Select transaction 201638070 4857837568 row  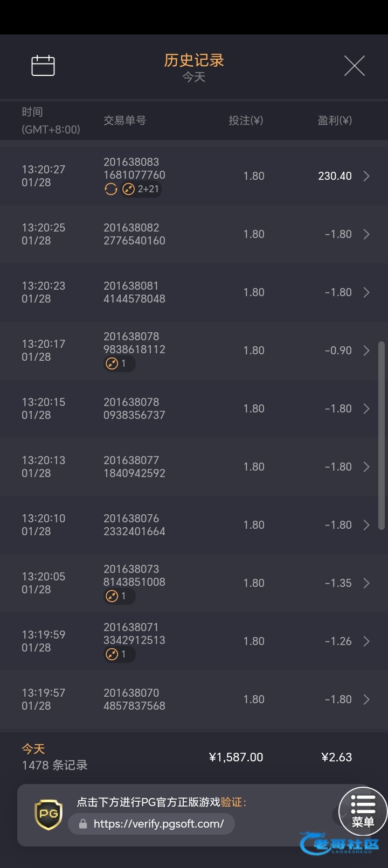(134, 699)
